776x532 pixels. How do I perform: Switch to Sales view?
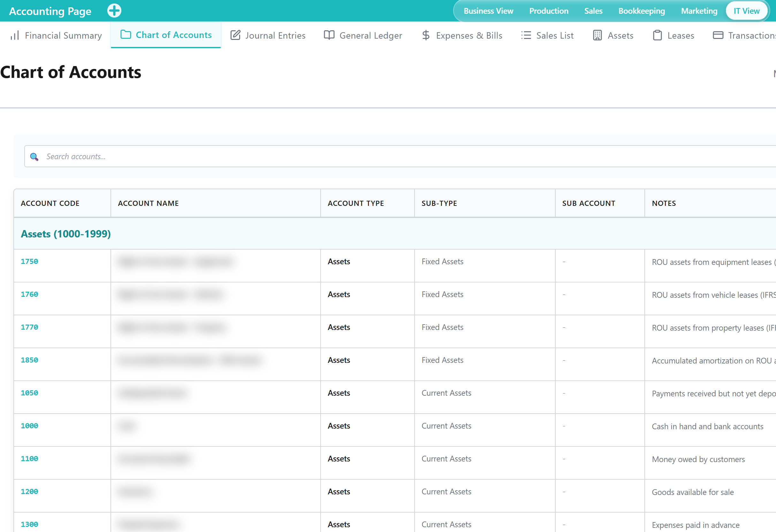coord(593,11)
